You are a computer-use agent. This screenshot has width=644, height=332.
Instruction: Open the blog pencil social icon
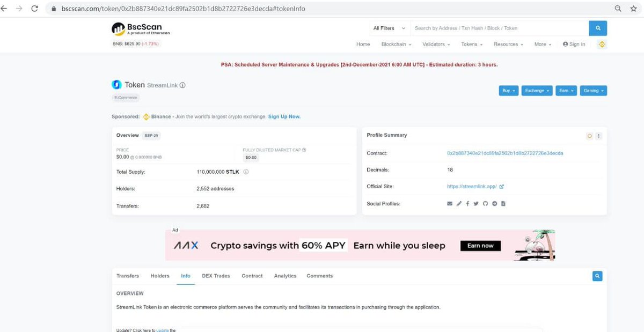click(459, 204)
